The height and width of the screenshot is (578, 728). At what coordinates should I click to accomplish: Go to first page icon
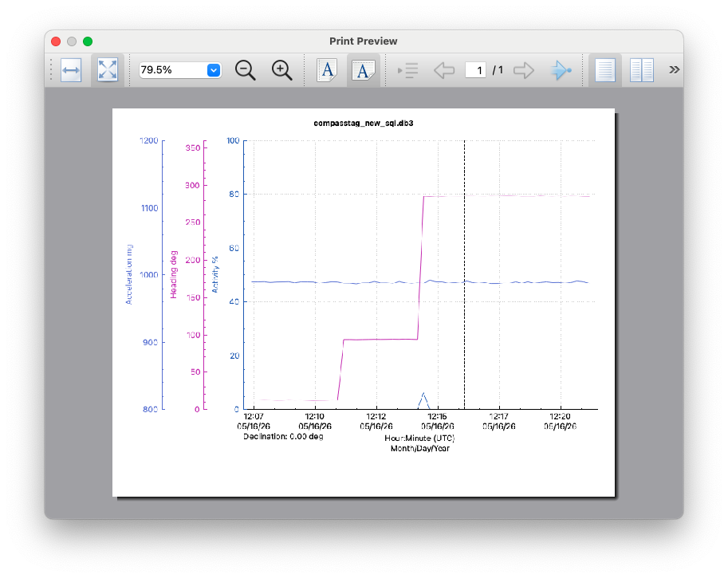[x=408, y=70]
